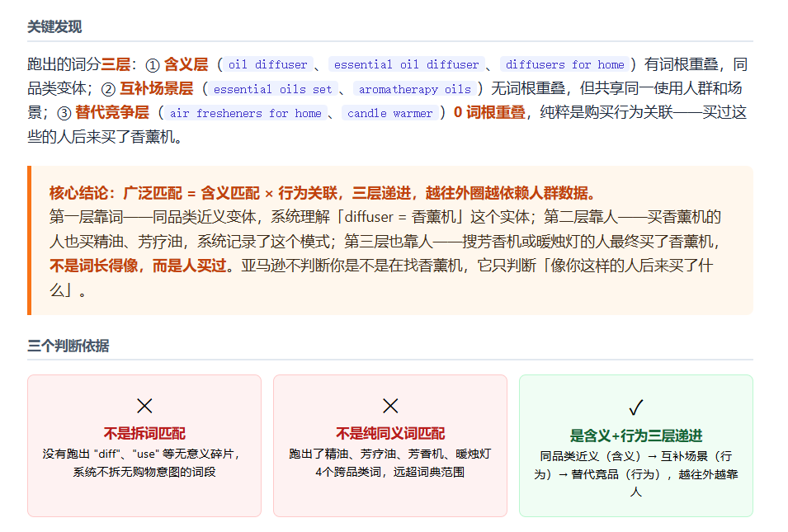Screen dimensions: 788x532
Task: Select the 'diffusers for home' keyword tag
Action: [565, 64]
